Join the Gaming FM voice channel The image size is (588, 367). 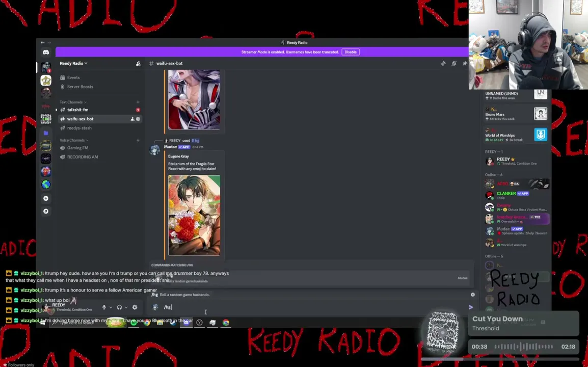click(x=100, y=148)
